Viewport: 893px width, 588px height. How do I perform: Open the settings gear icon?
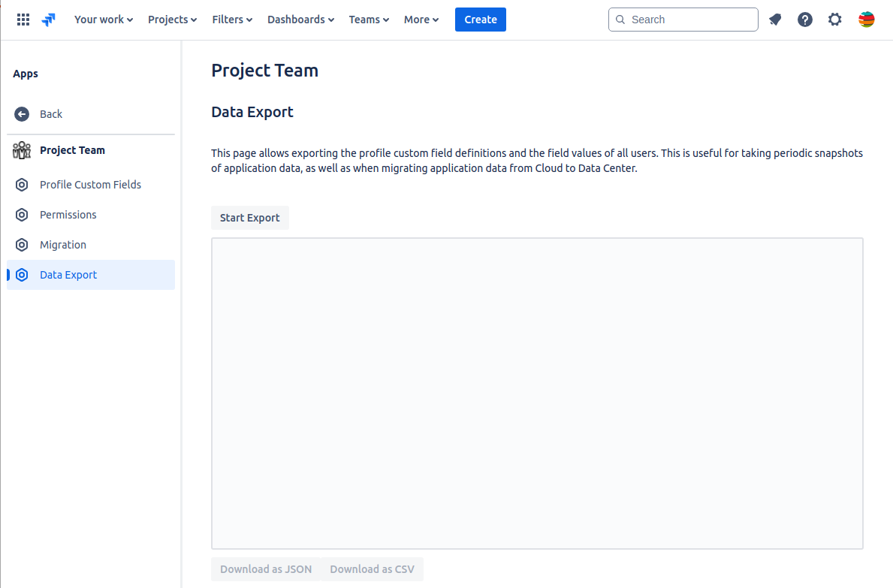point(835,20)
